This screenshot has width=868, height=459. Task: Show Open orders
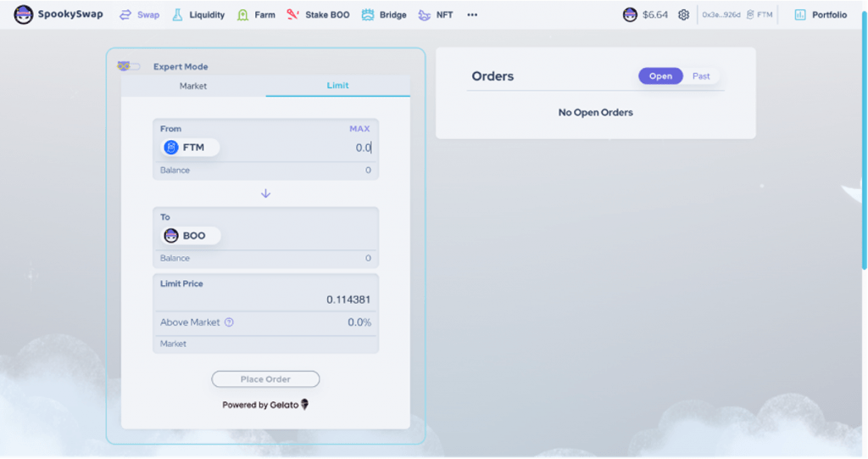[660, 76]
